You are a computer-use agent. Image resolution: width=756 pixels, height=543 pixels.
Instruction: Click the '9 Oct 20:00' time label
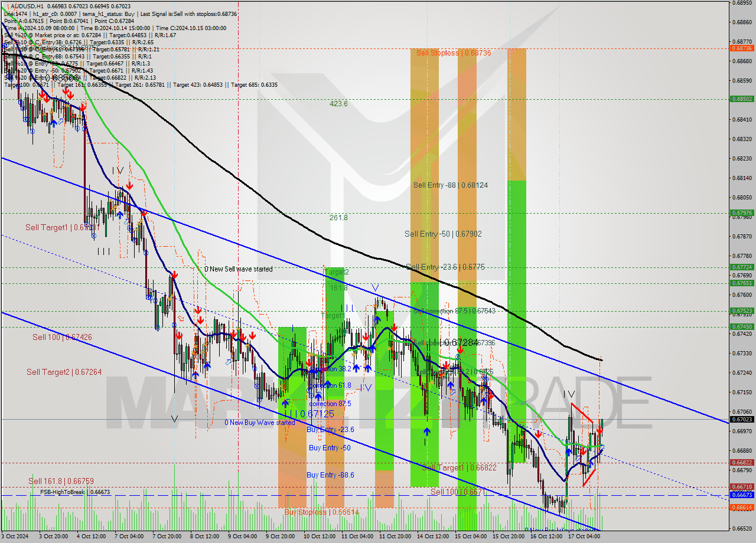[280, 537]
